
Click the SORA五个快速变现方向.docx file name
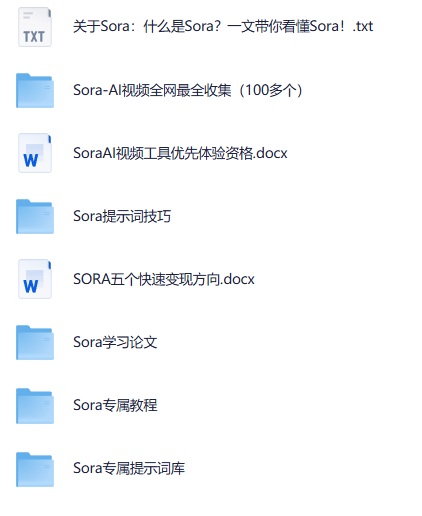164,279
